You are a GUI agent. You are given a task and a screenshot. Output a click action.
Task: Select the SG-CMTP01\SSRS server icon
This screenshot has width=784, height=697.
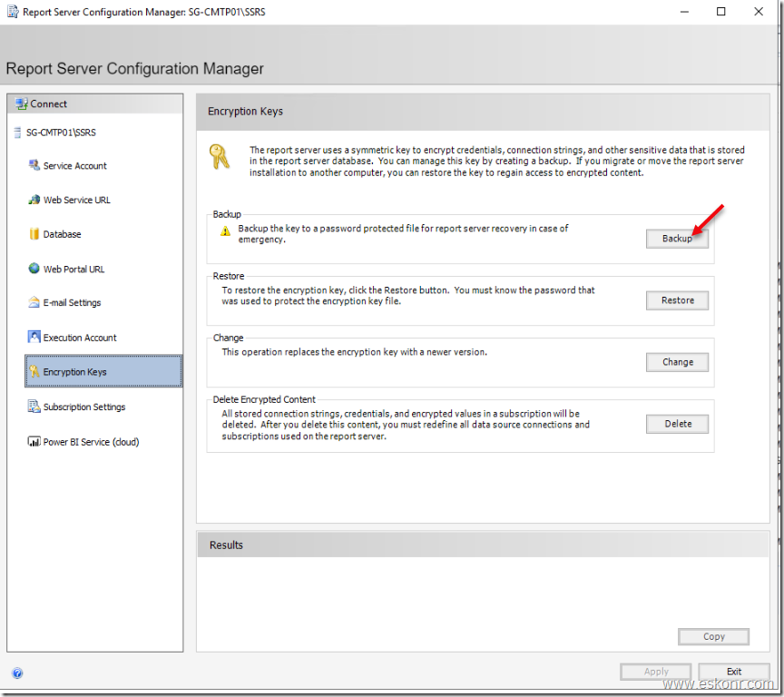[17, 133]
